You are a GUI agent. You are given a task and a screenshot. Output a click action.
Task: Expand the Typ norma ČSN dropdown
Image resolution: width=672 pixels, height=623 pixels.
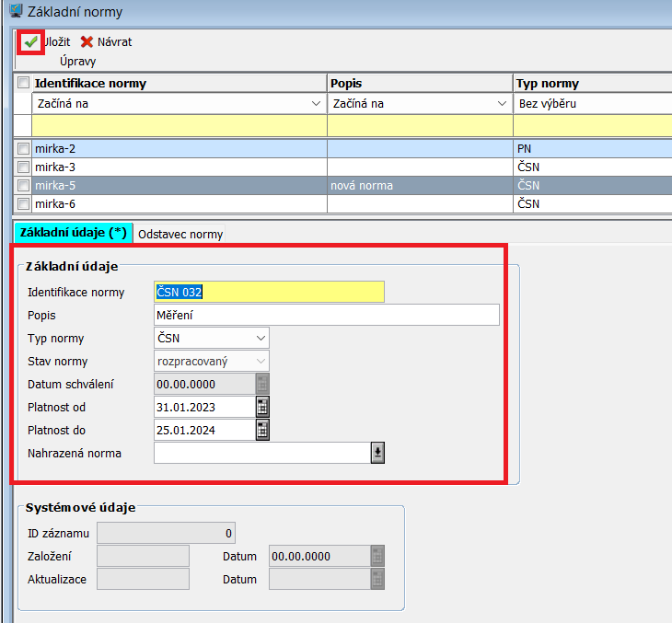[x=261, y=338]
